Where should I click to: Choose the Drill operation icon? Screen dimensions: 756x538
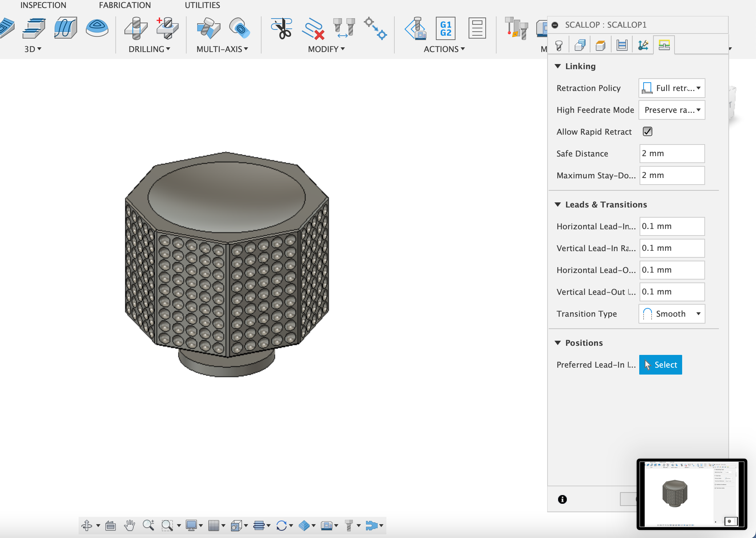coord(136,28)
